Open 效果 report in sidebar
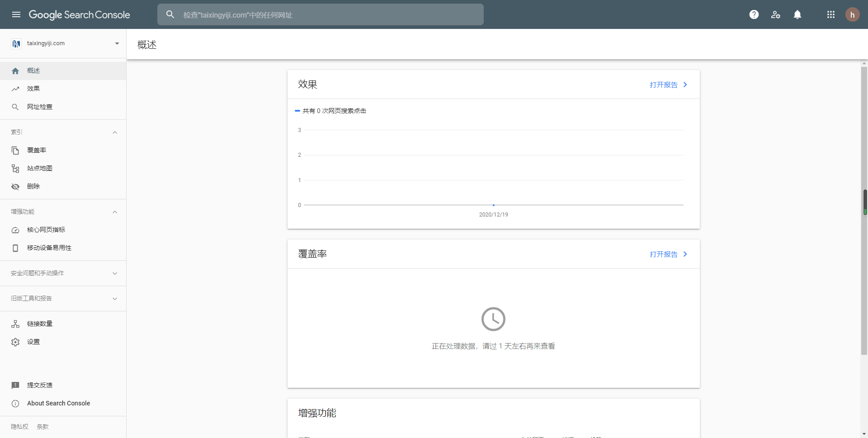The height and width of the screenshot is (438, 868). coord(63,89)
